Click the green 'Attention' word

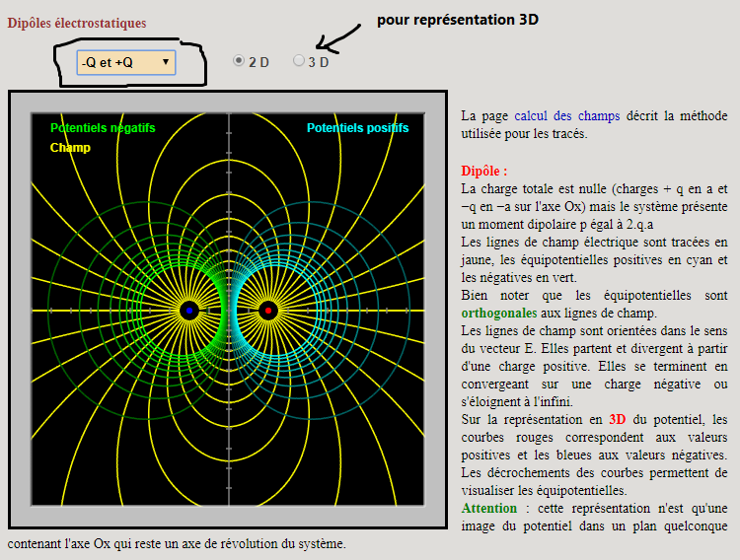click(489, 508)
